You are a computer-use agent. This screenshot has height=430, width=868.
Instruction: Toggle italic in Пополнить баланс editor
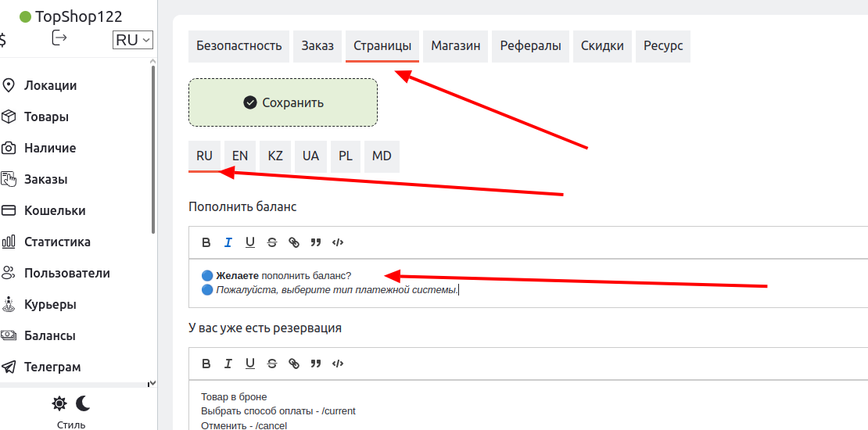[228, 242]
